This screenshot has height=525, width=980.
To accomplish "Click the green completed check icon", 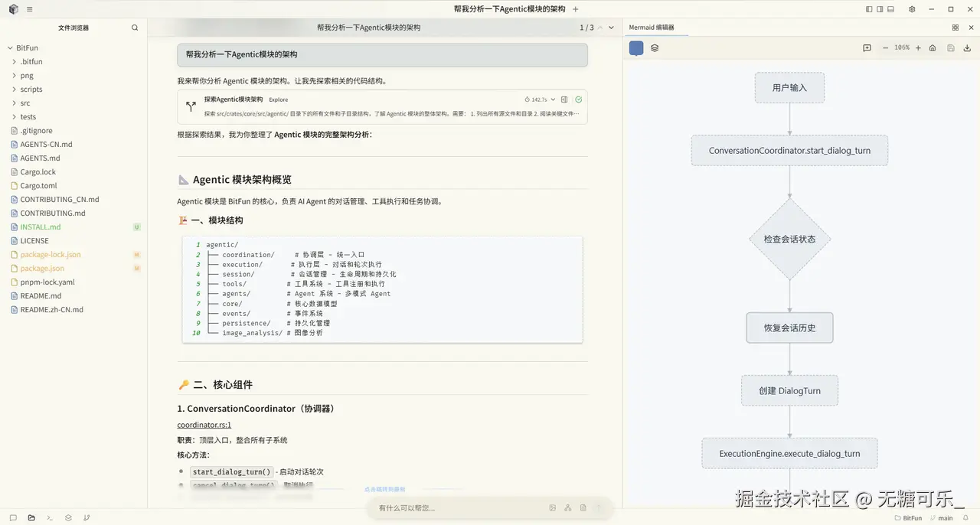I will pos(578,99).
